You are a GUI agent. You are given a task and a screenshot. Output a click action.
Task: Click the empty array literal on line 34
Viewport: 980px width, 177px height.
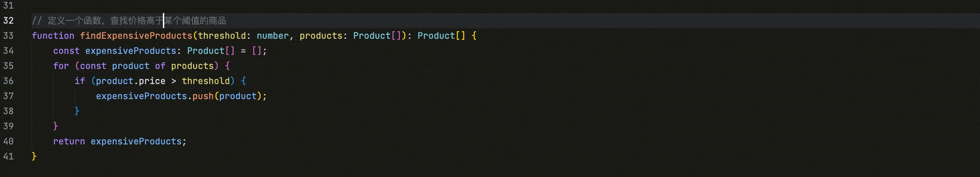coord(257,51)
